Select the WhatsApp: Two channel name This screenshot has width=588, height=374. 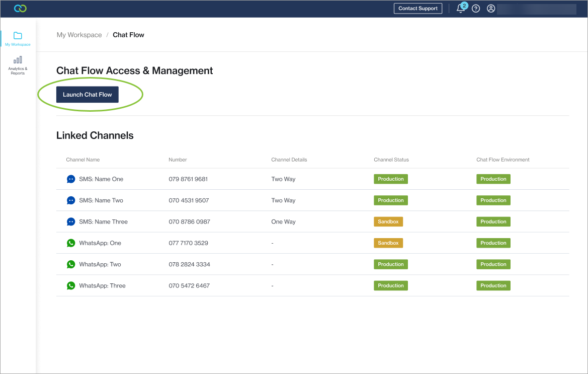[100, 264]
